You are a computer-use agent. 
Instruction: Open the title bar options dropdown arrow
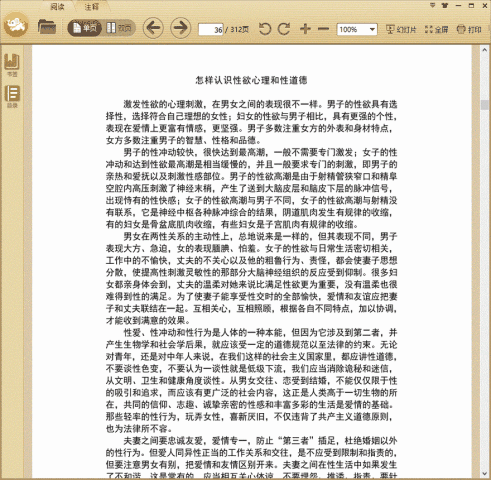[x=432, y=5]
